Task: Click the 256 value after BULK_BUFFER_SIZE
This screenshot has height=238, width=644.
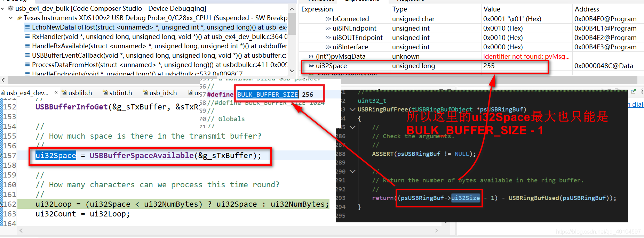Action: (308, 95)
